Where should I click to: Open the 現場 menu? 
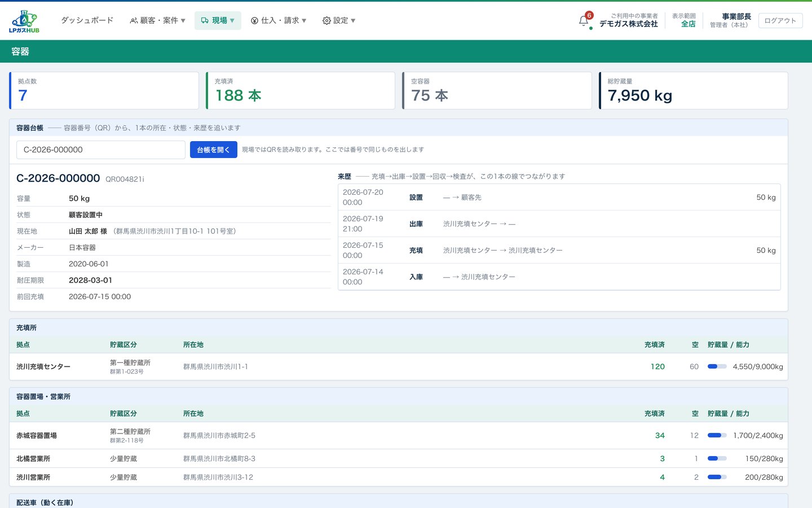218,20
